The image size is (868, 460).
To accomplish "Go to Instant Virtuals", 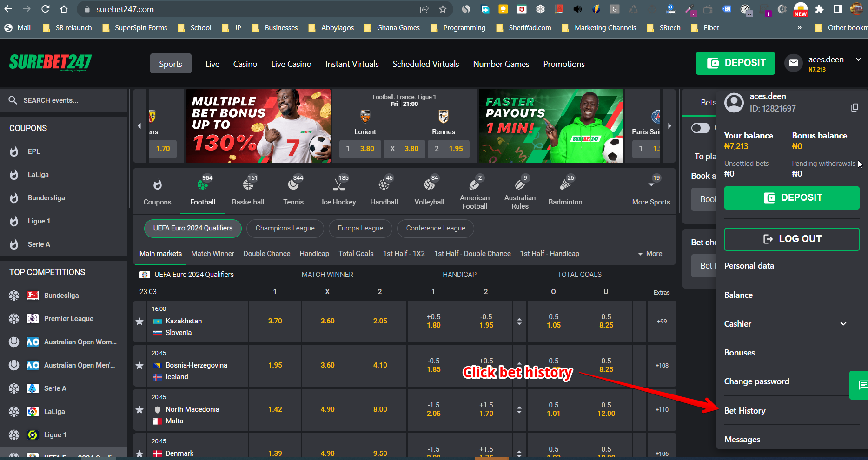I will tap(352, 64).
